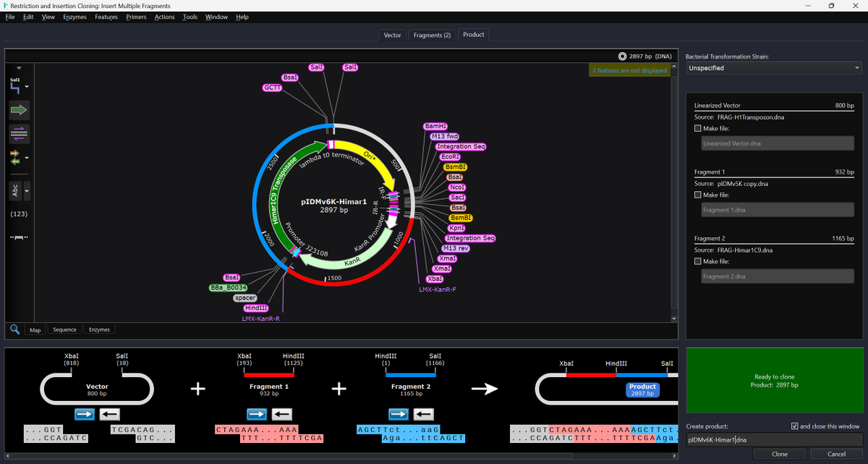868x464 pixels.
Task: Switch to the Sequence view tab
Action: click(64, 329)
